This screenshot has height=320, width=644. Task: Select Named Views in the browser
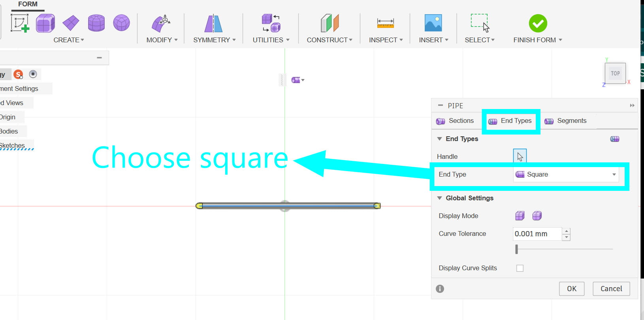click(11, 103)
